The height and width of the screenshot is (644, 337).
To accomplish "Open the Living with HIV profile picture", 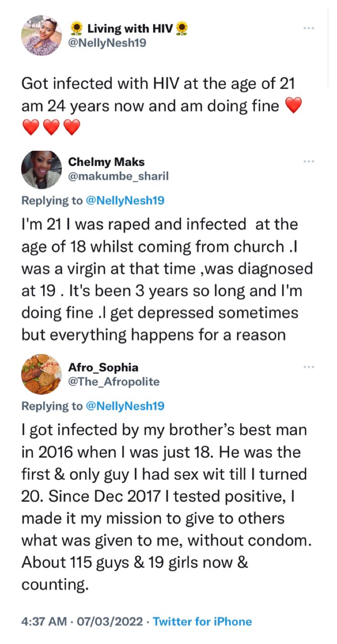I will [41, 35].
